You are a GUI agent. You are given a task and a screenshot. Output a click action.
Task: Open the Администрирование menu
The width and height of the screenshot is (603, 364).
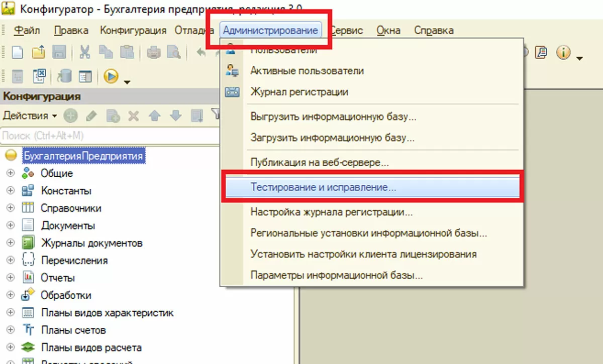tap(270, 30)
